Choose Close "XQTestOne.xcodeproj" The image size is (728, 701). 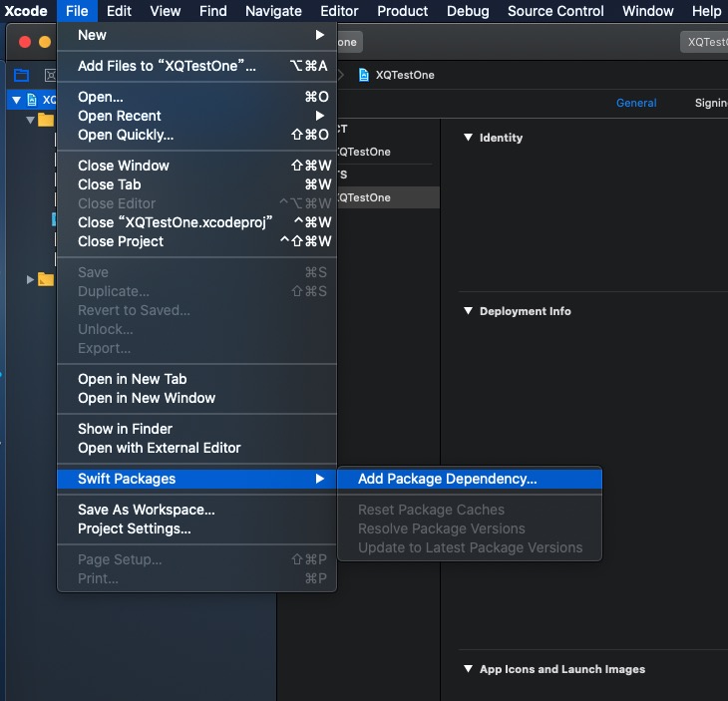click(196, 222)
